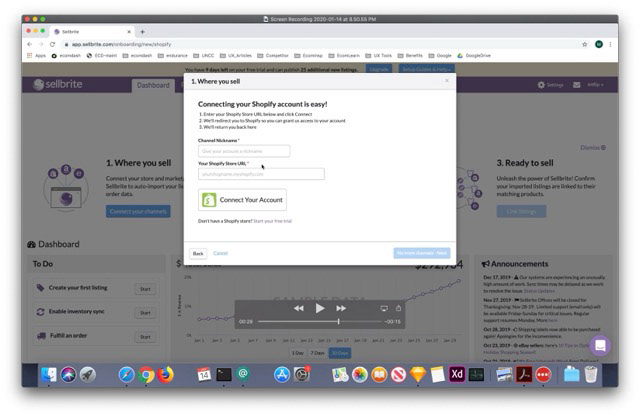Viewport: 640px width, 416px height.
Task: Click Chrome profile avatar icon
Action: [x=599, y=44]
